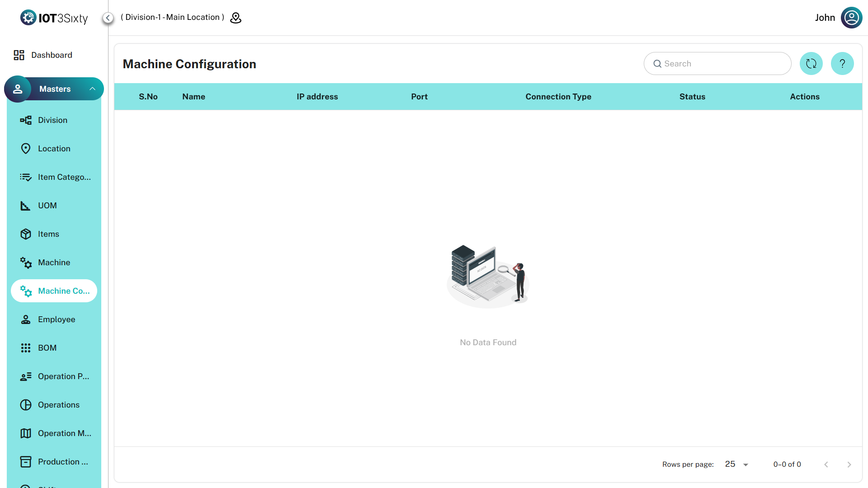Open the UOM master page
Image resolution: width=868 pixels, height=488 pixels.
coord(47,206)
